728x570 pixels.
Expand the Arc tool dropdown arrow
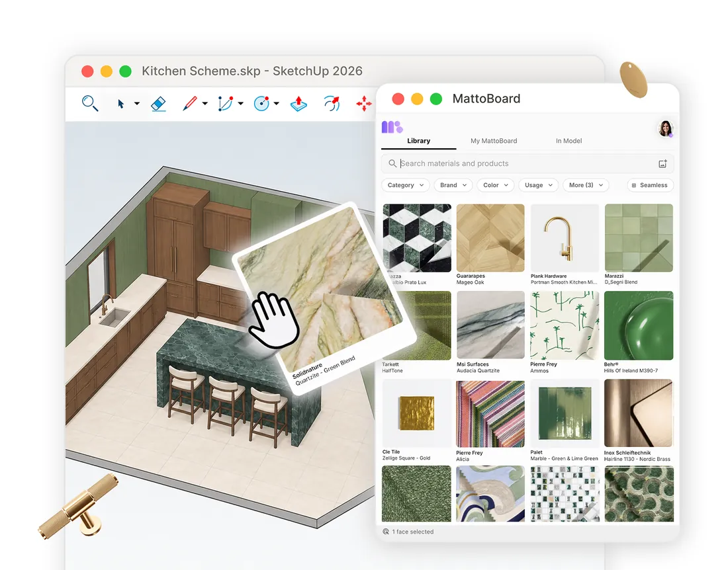coord(240,103)
